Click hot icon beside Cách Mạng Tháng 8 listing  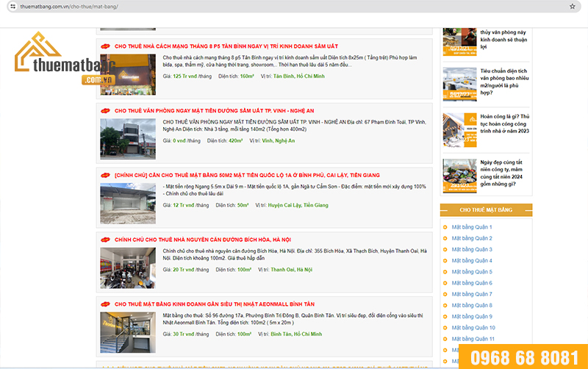pyautogui.click(x=105, y=46)
